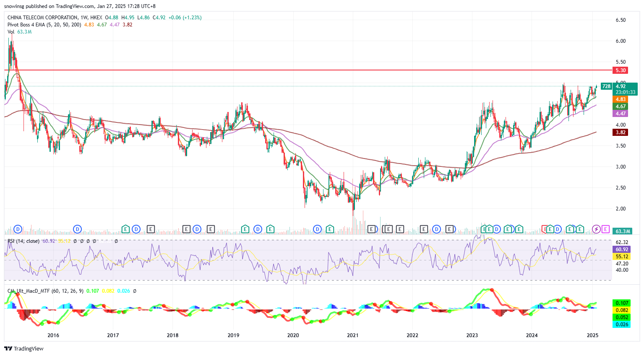
Task: Select the yellow 0.082 MACD axis label
Action: (x=621, y=310)
